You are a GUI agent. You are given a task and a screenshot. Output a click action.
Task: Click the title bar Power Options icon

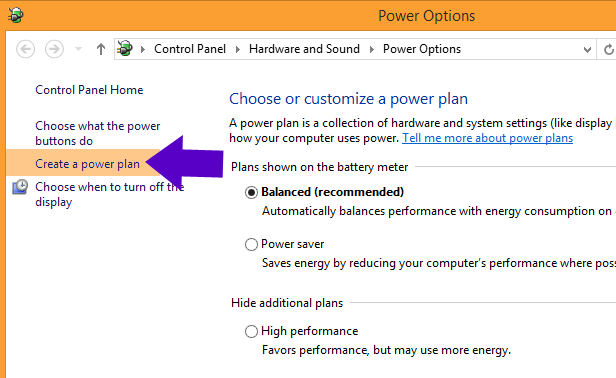(x=16, y=15)
